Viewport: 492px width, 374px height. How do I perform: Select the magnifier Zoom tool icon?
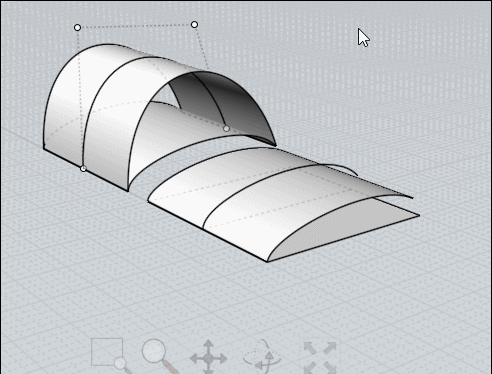pos(159,356)
